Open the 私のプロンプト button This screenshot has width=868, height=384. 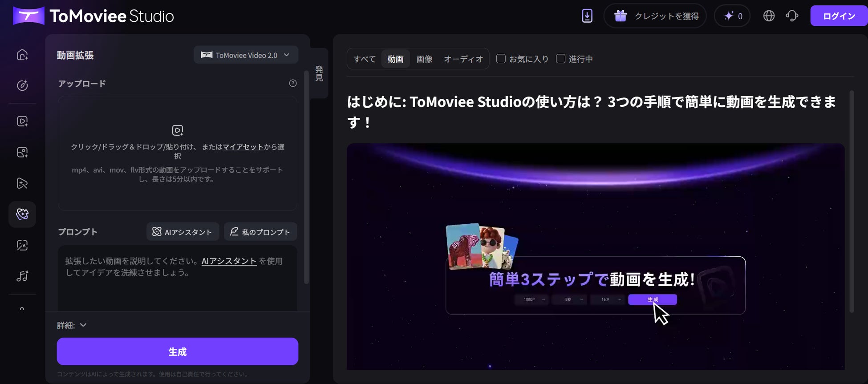pyautogui.click(x=260, y=232)
